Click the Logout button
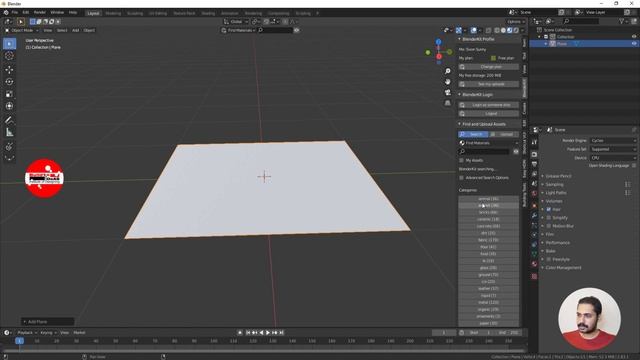This screenshot has height=360, width=640. (x=489, y=113)
